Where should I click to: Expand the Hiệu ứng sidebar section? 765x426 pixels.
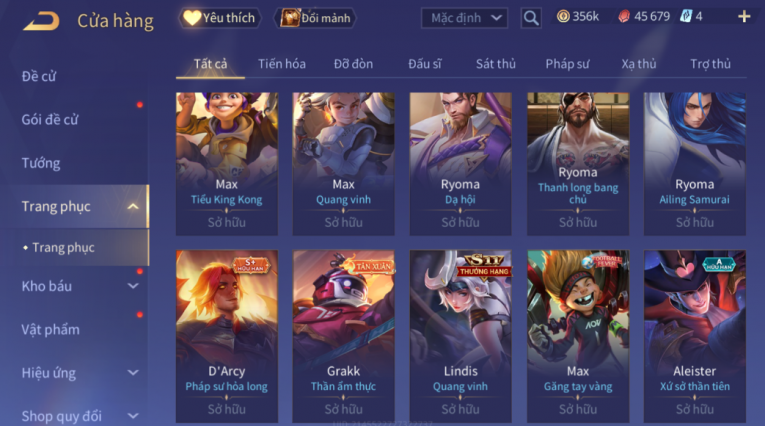(x=133, y=373)
